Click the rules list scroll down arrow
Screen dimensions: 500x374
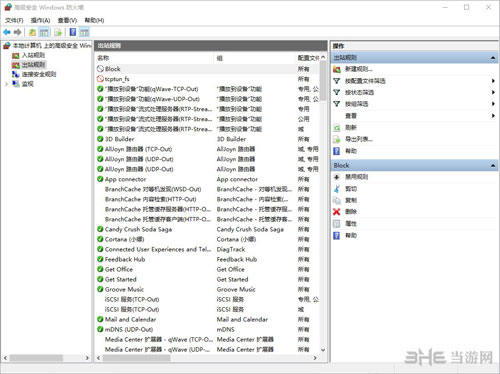(x=323, y=350)
